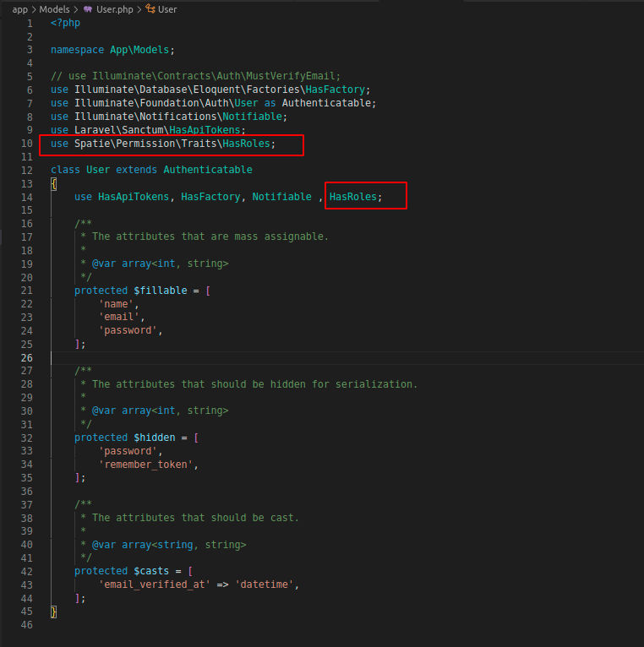The image size is (644, 647).
Task: Place cursor on $hidden variable
Action: click(155, 438)
